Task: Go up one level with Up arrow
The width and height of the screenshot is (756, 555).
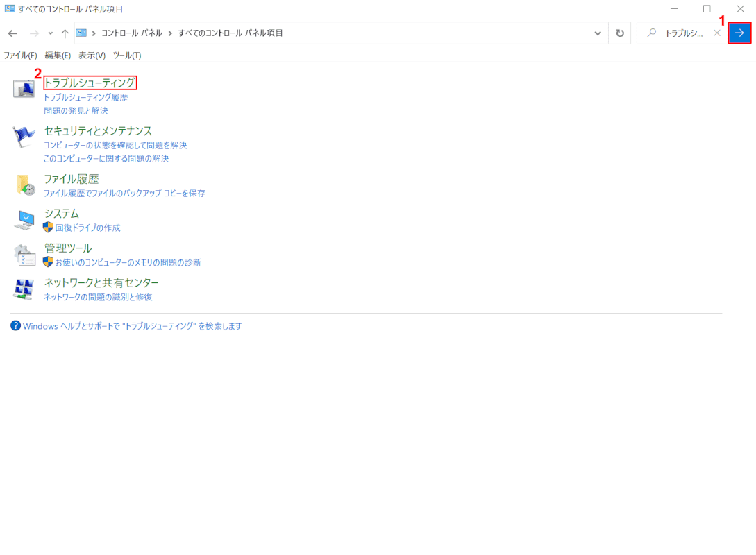Action: 65,33
